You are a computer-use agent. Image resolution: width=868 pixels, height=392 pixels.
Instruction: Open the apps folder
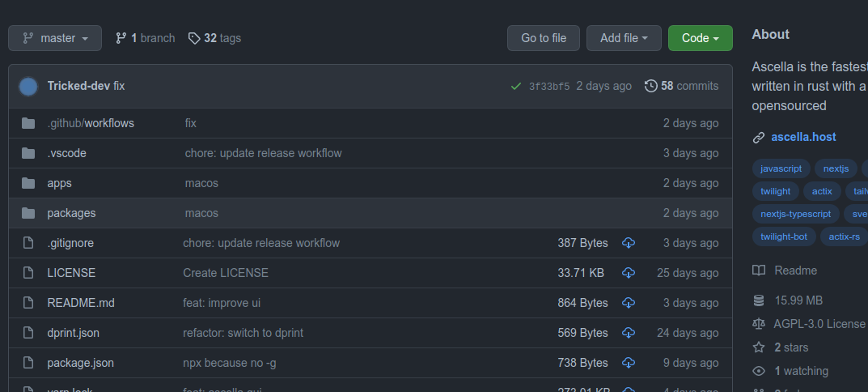click(x=59, y=183)
